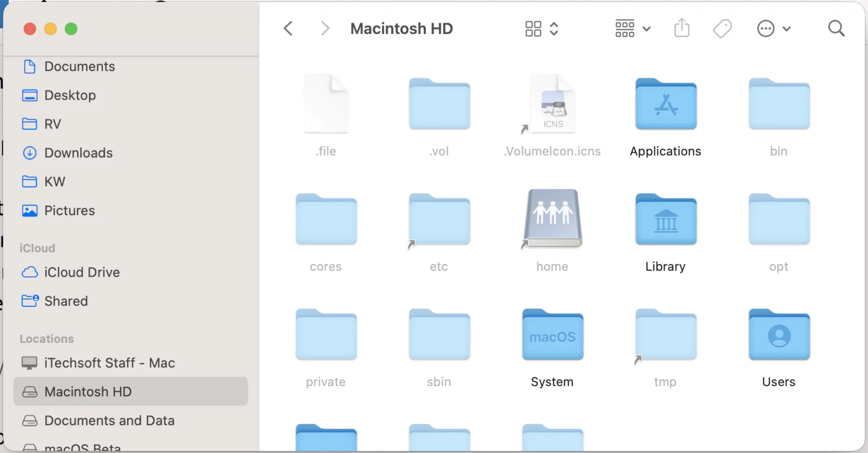Click the .VolumeIcon.icns file name label
This screenshot has width=868, height=453.
click(x=552, y=151)
